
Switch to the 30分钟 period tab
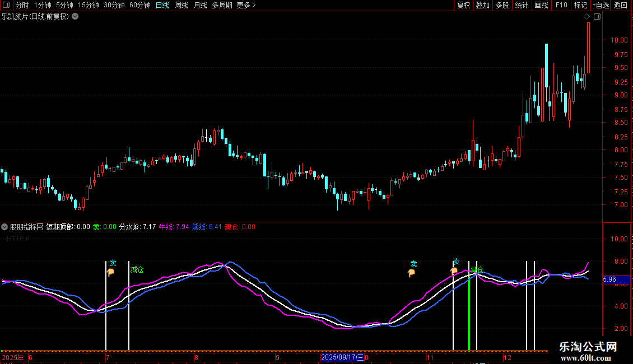point(114,5)
